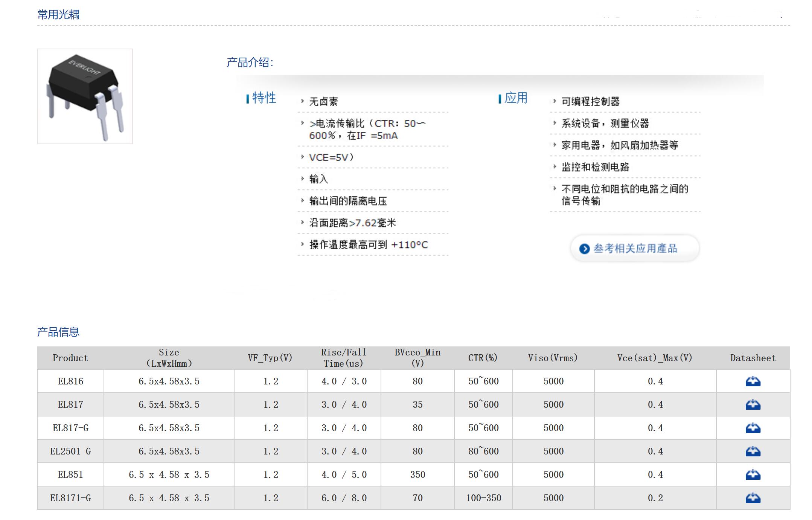Click the Viso(Vrms) column header

click(x=553, y=358)
